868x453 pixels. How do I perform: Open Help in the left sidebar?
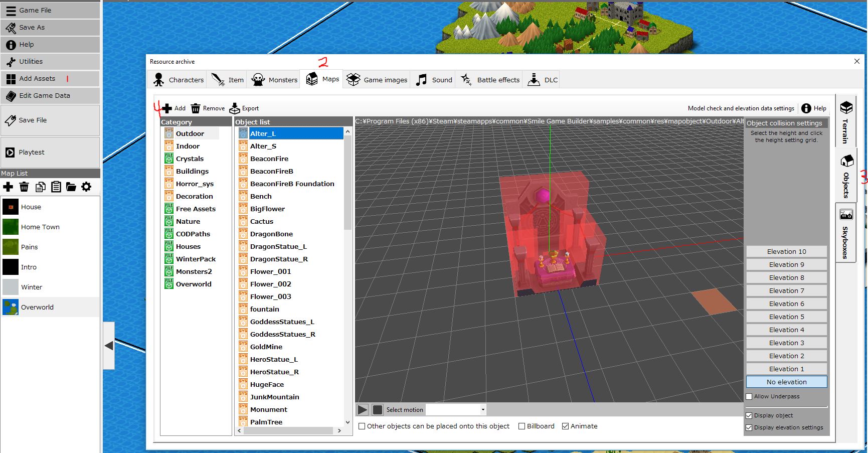pyautogui.click(x=50, y=45)
